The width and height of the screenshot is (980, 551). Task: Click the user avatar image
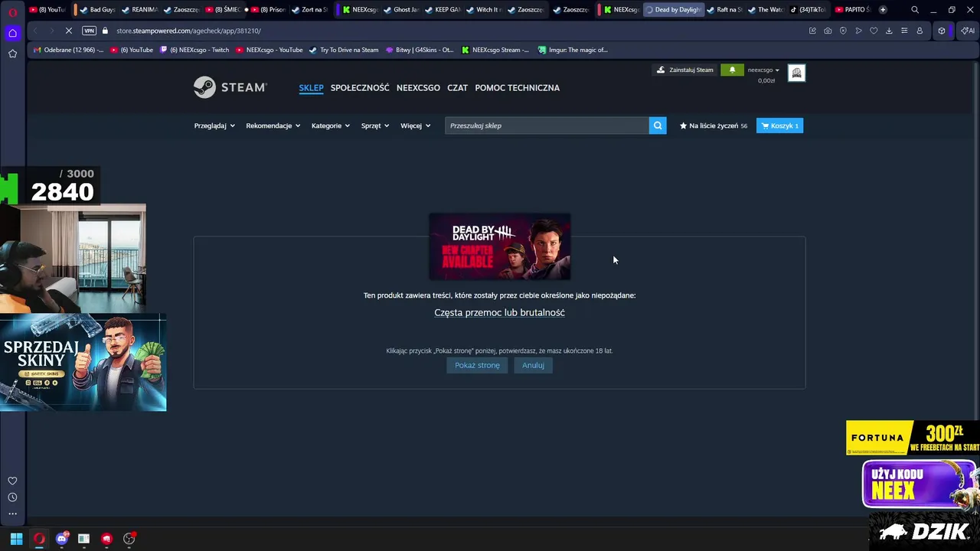click(796, 73)
